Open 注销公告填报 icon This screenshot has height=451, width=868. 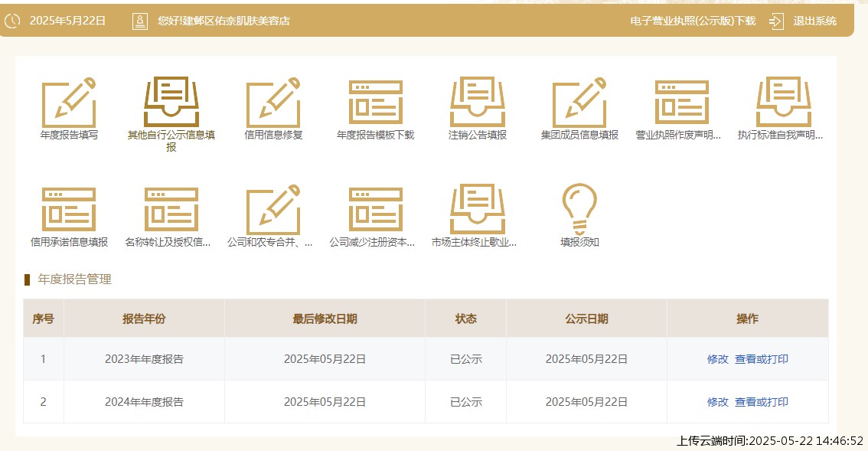pos(478,103)
